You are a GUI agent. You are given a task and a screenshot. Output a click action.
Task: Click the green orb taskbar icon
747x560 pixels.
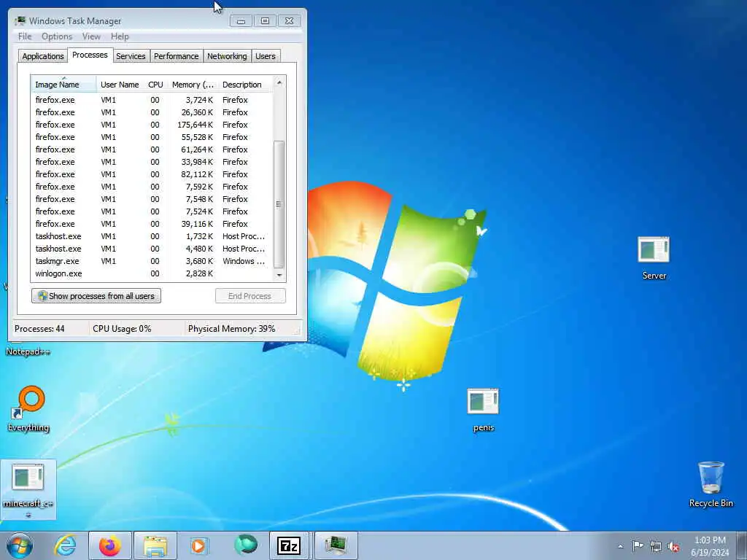tap(245, 545)
